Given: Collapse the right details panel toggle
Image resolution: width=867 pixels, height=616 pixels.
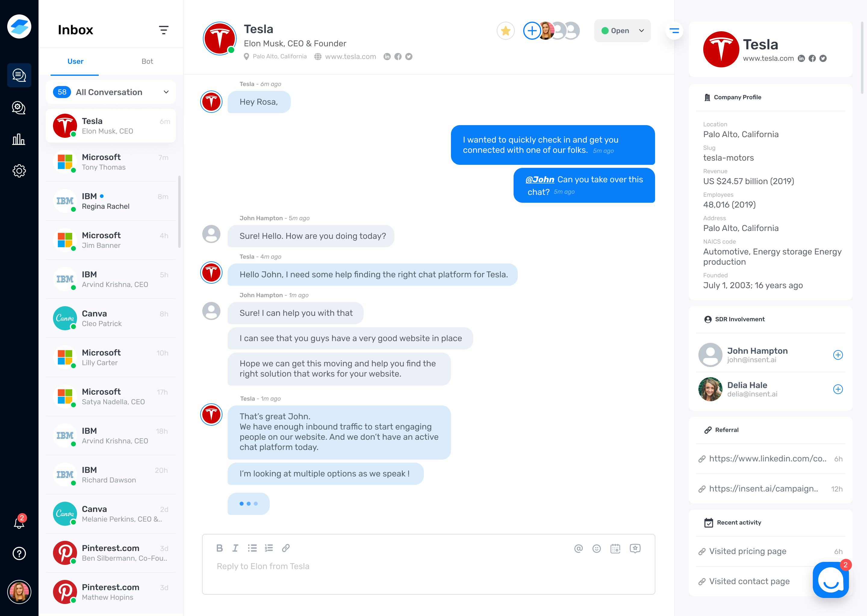Looking at the screenshot, I should (x=674, y=31).
